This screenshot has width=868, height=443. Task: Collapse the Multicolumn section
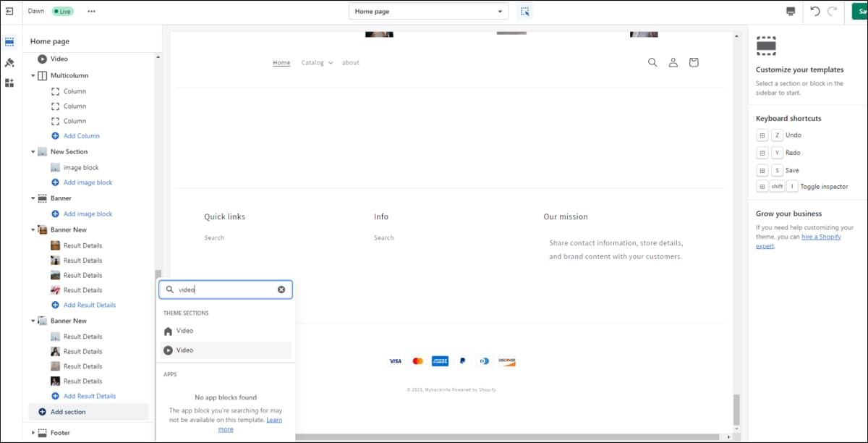coord(33,75)
